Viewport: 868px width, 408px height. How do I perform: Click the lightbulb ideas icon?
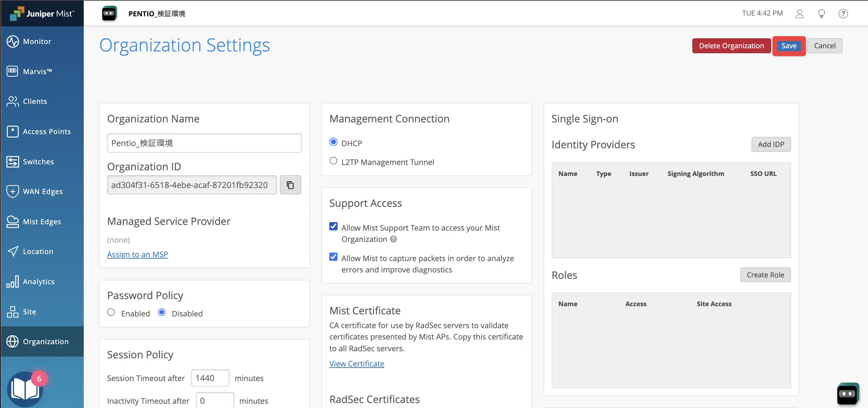click(x=822, y=13)
